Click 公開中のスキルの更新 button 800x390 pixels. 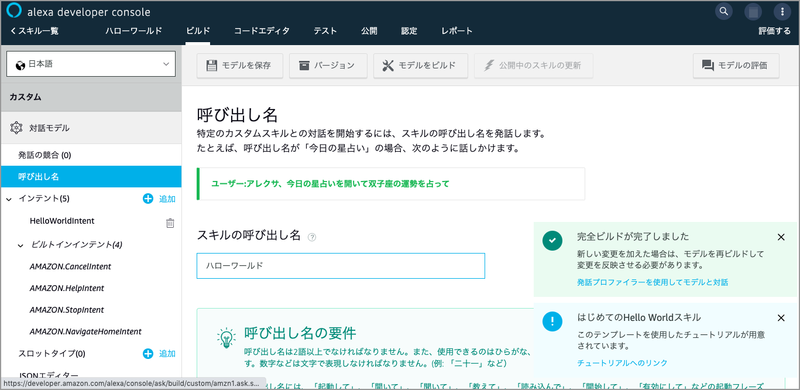point(534,65)
